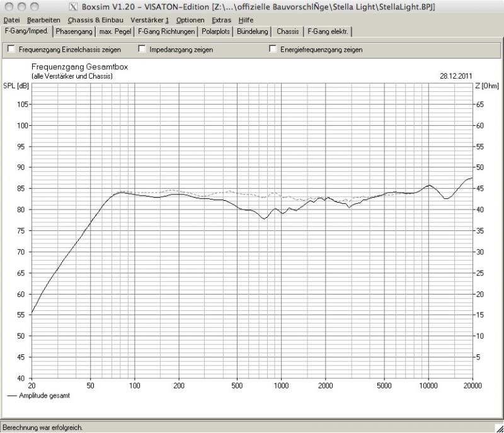View the Bündelung tab
Image resolution: width=504 pixels, height=433 pixels.
point(252,31)
